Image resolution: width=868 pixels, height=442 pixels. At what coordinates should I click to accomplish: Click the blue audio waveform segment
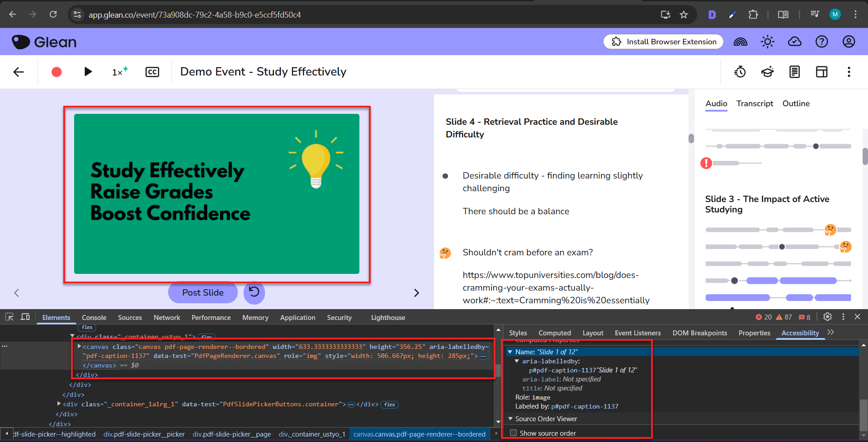[x=762, y=281]
